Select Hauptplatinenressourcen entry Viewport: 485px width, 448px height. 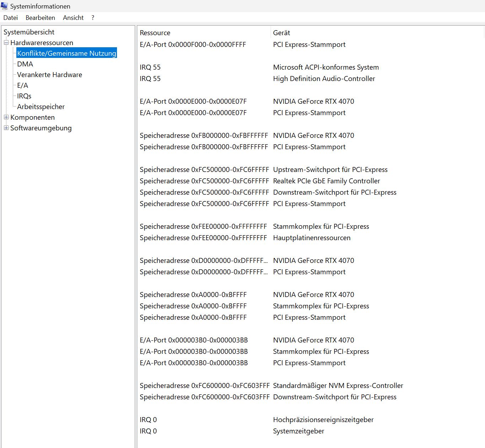pos(311,238)
